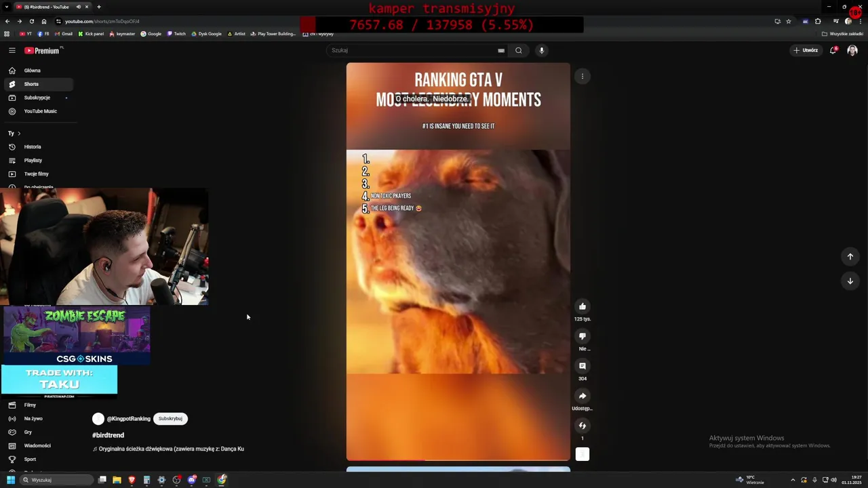Open the comments showing 304
This screenshot has width=868, height=488.
[x=583, y=366]
